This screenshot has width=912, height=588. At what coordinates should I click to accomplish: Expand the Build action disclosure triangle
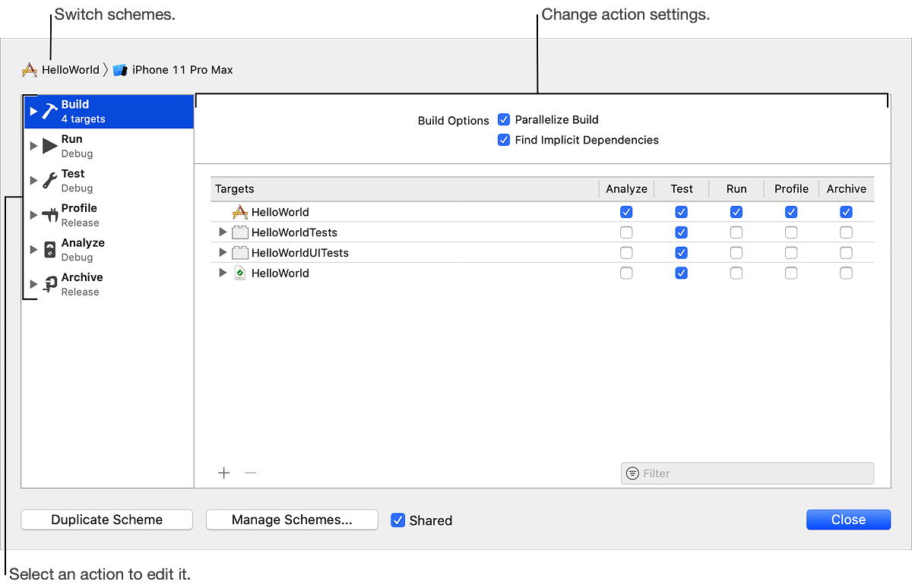tap(33, 111)
